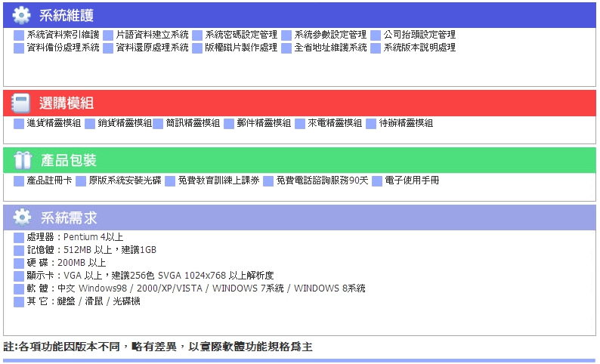Click blue bullet square before 待辦精靈模組
600x364 pixels.
[371, 124]
